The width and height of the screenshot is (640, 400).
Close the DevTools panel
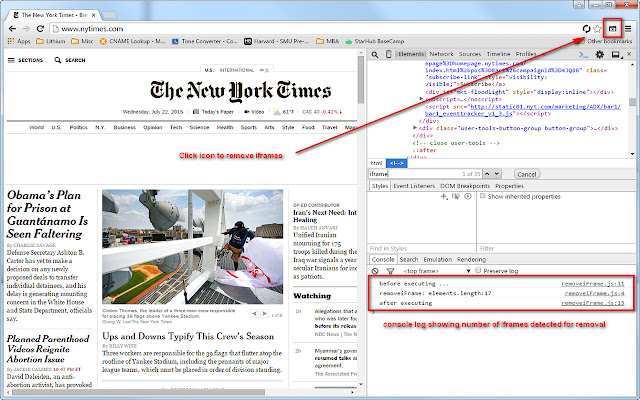pyautogui.click(x=630, y=54)
